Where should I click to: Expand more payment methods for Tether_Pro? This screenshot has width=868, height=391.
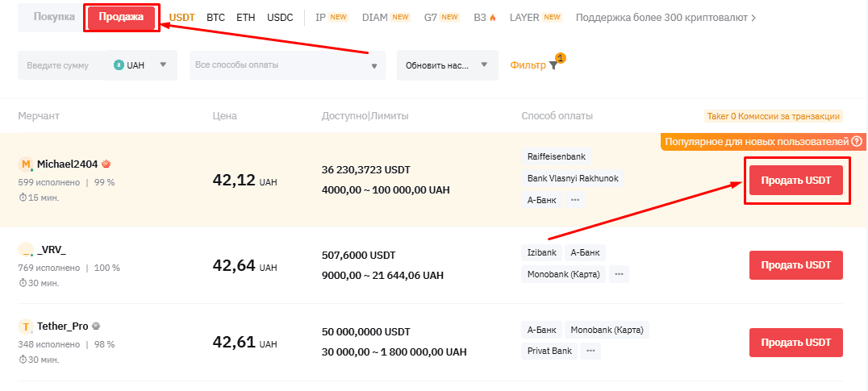(590, 351)
